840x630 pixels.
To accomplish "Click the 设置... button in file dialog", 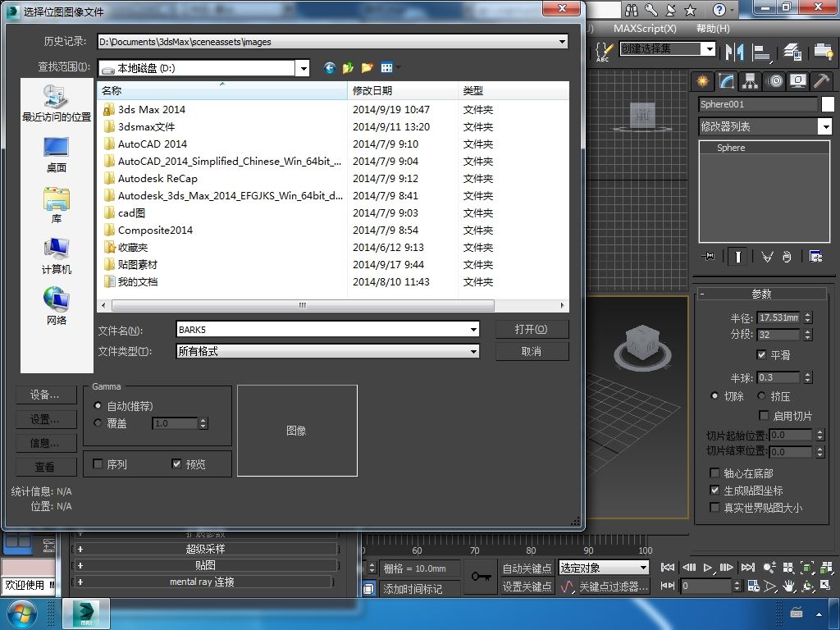I will (x=46, y=419).
